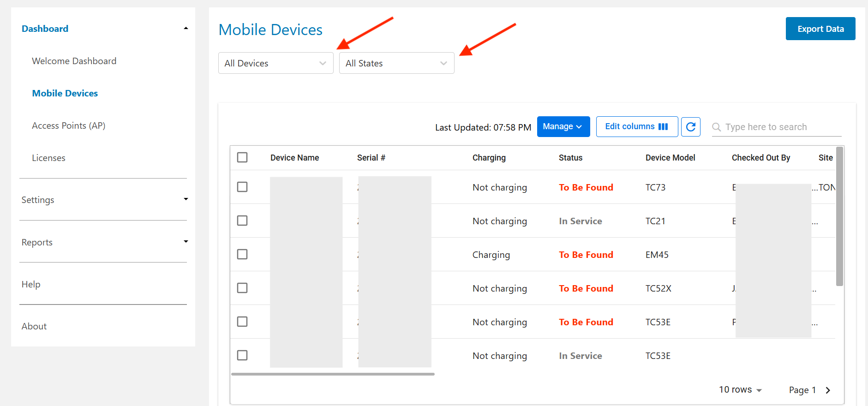Click the refresh table icon
The image size is (868, 406).
(690, 127)
